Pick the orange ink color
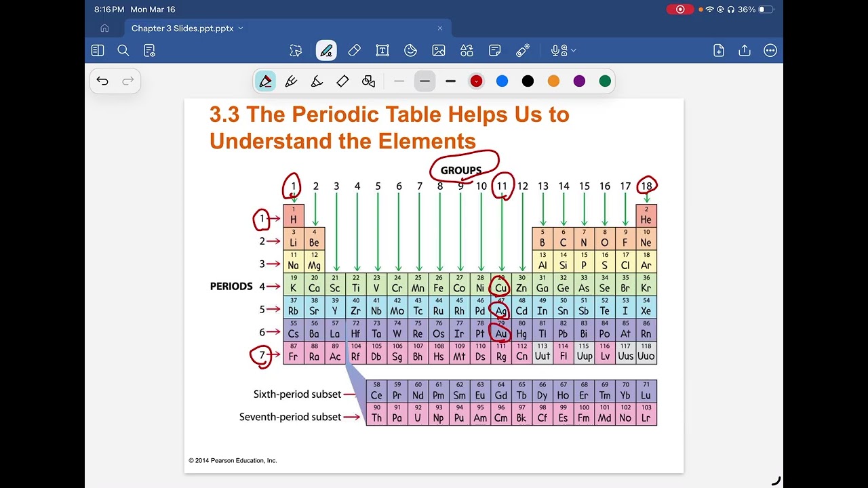Image resolution: width=868 pixels, height=488 pixels. tap(553, 81)
